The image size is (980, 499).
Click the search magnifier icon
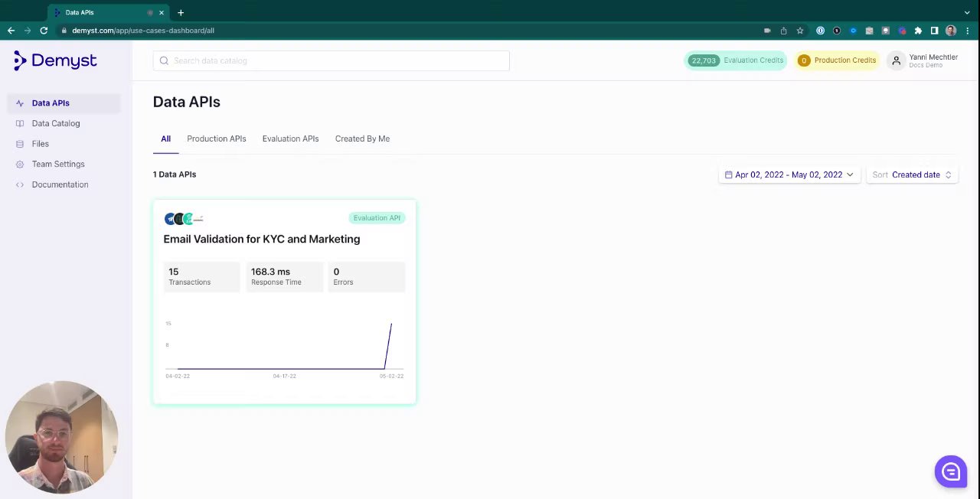point(164,60)
